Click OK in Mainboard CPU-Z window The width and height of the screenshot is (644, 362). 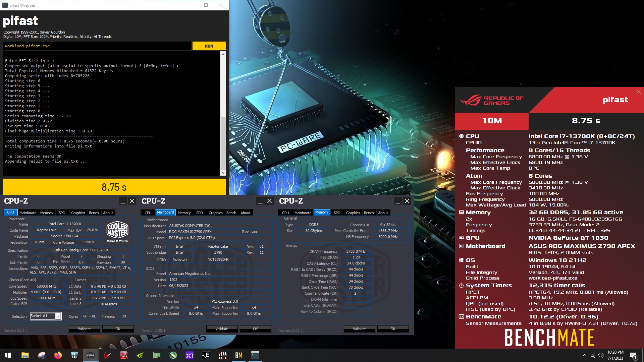[256, 329]
